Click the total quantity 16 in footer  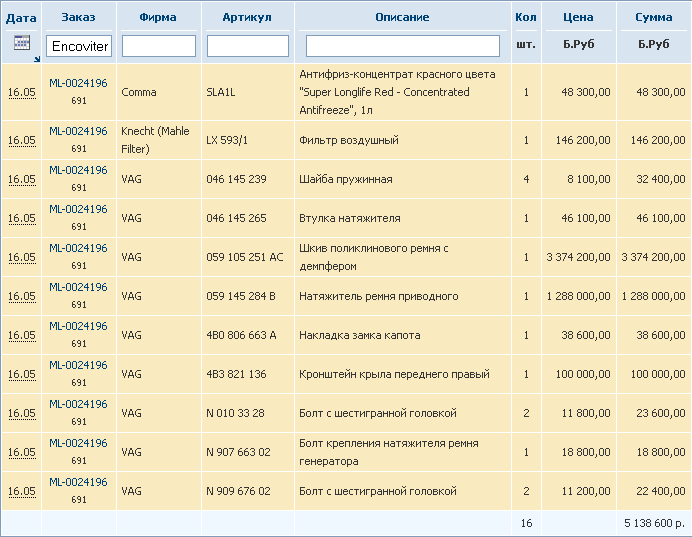pos(526,523)
